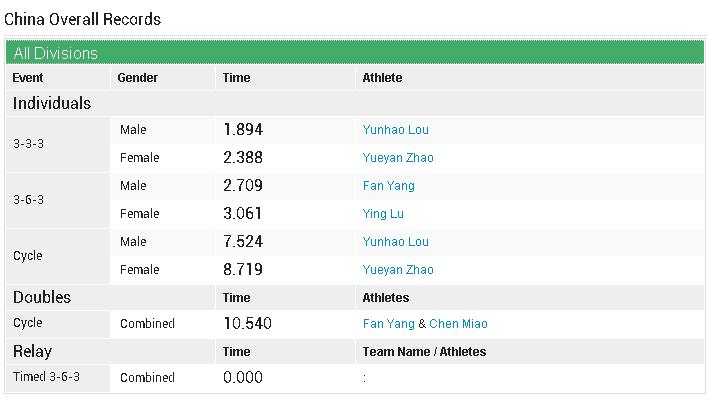
Task: Select Yueyan Zhao in the Cycle Female row
Action: coord(397,270)
